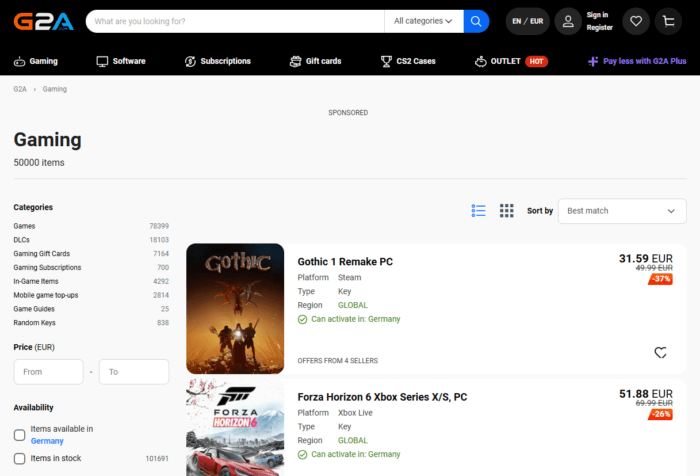This screenshot has width=700, height=476.
Task: Click the Sign in link
Action: pos(597,15)
